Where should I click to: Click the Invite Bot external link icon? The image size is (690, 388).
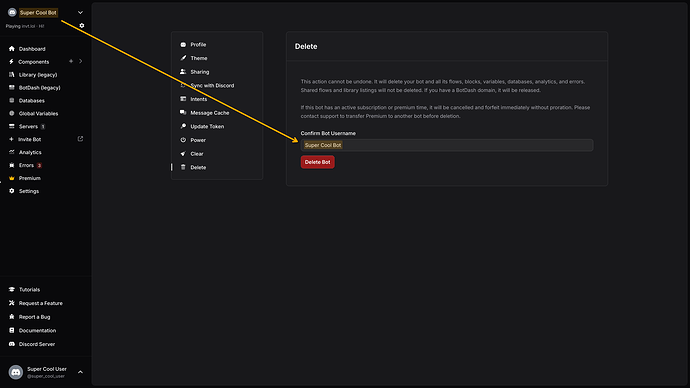click(81, 139)
